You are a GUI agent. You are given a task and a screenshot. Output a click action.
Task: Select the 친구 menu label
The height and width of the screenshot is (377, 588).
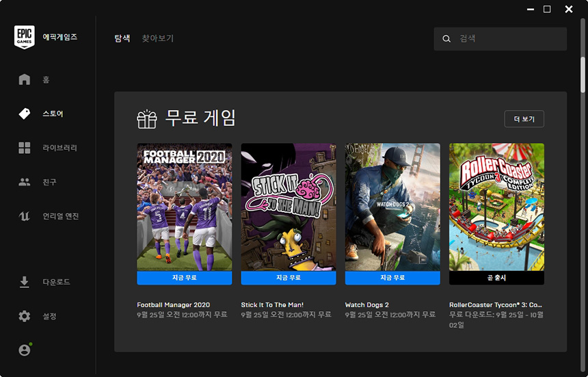(x=49, y=182)
